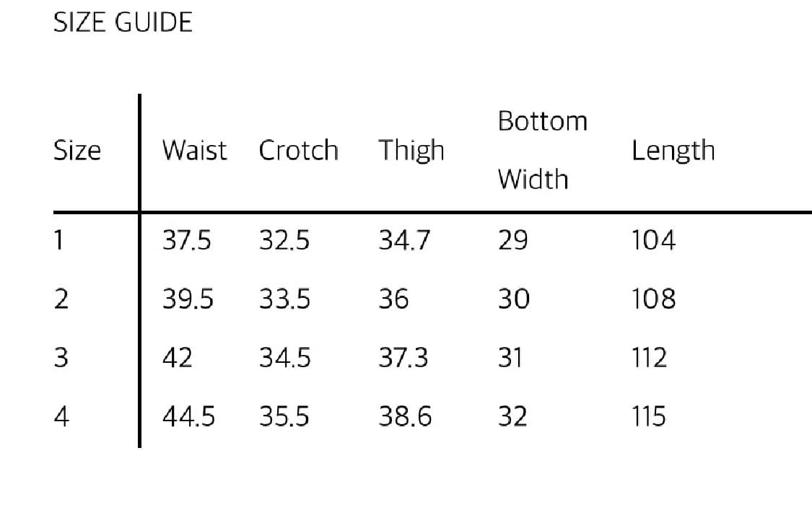Select the Thigh column header
The width and height of the screenshot is (812, 510).
[411, 151]
